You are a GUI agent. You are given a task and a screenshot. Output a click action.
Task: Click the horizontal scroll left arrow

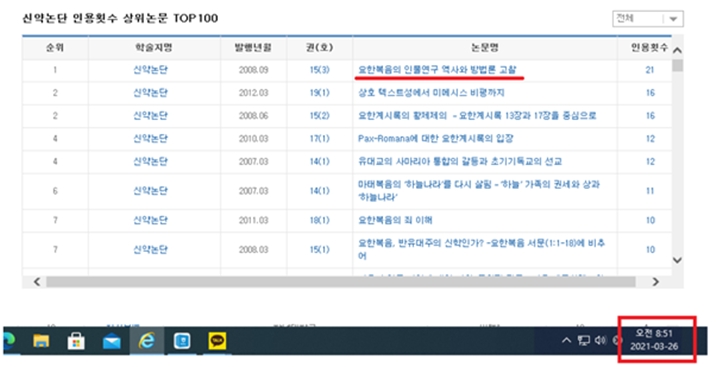[37, 282]
